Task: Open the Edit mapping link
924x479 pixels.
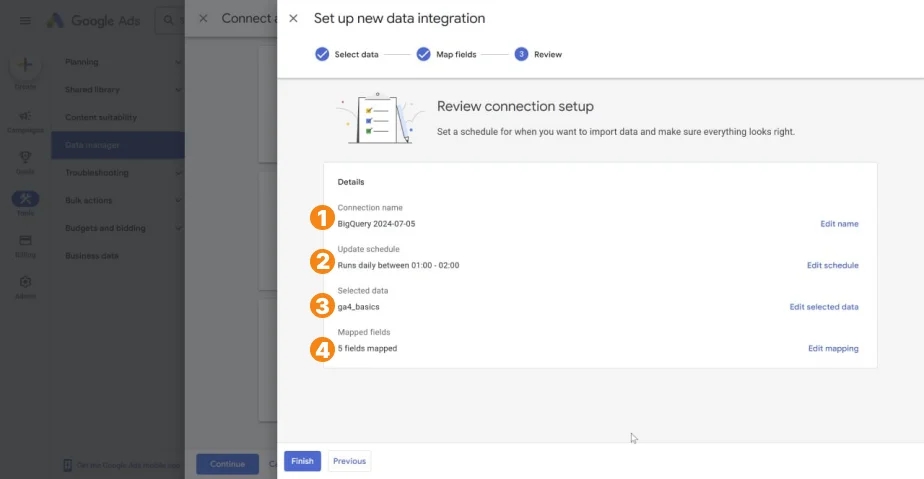Action: (833, 348)
